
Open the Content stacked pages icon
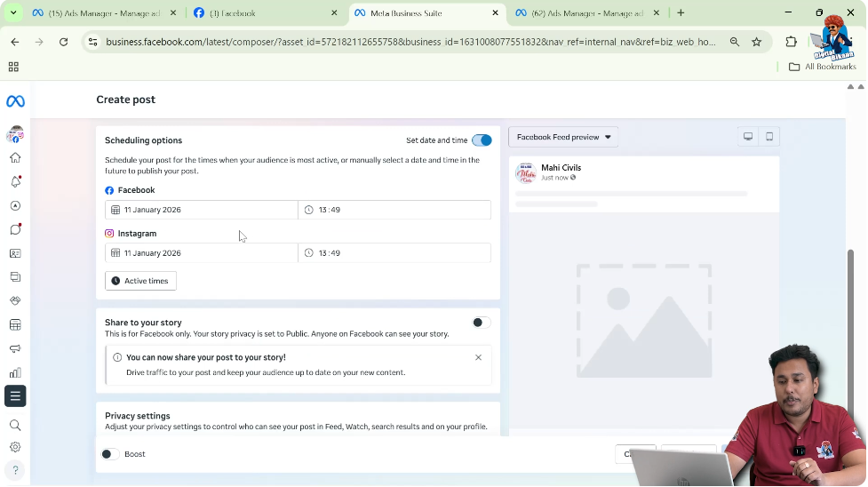click(15, 277)
